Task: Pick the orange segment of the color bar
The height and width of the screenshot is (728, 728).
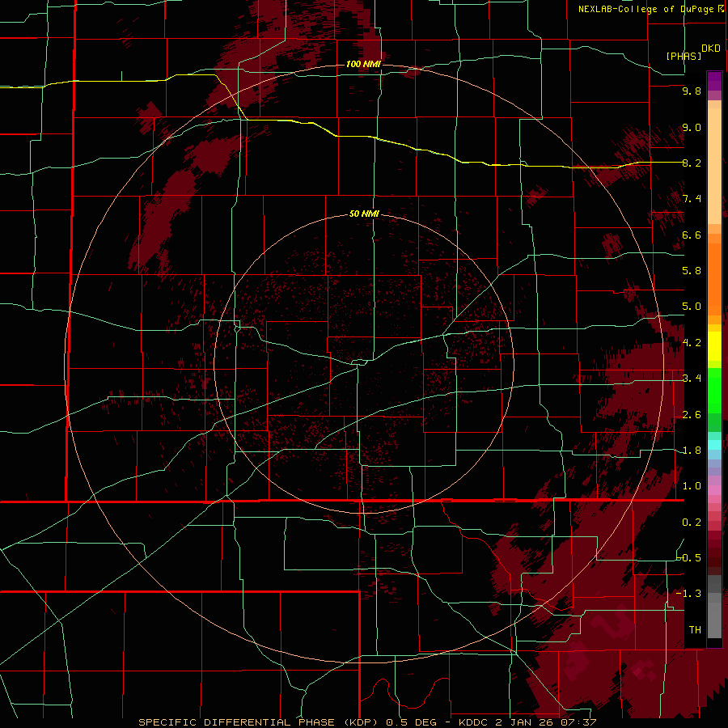Action: pos(714,279)
